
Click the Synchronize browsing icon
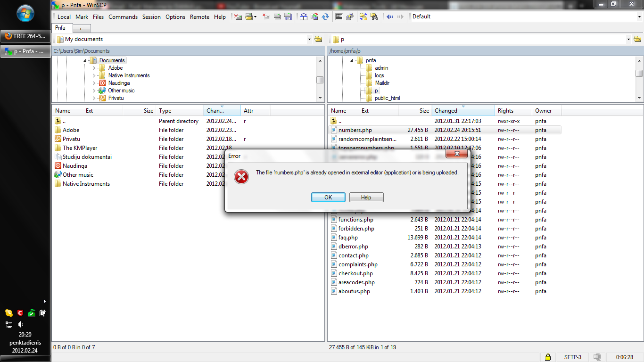pyautogui.click(x=363, y=16)
